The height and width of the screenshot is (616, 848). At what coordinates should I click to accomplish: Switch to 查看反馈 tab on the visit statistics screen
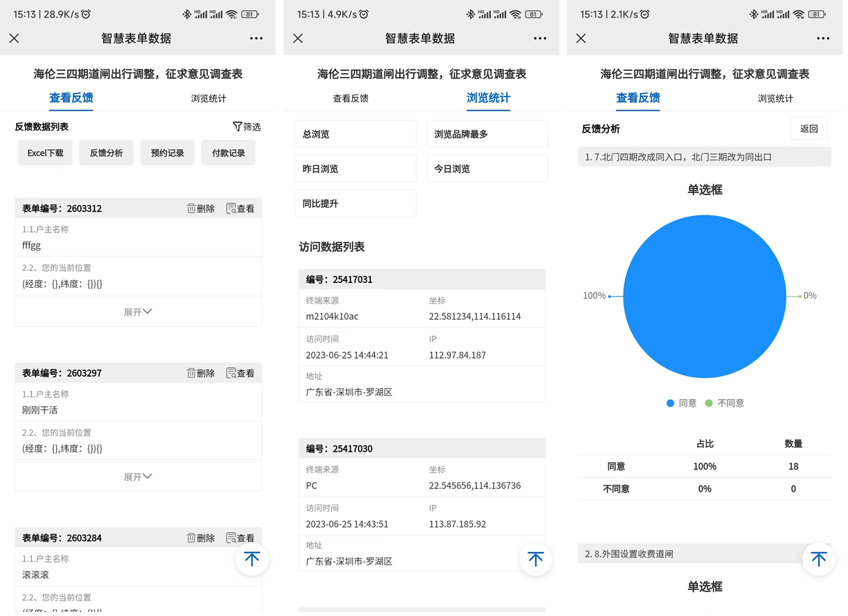351,99
